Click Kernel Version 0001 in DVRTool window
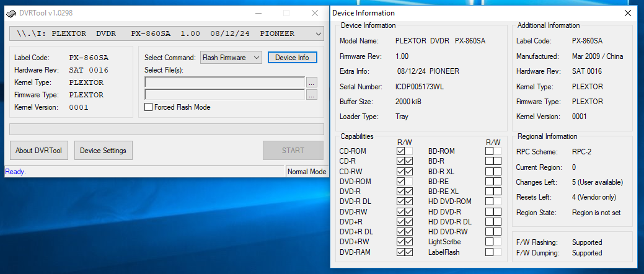This screenshot has width=644, height=274. click(x=79, y=107)
